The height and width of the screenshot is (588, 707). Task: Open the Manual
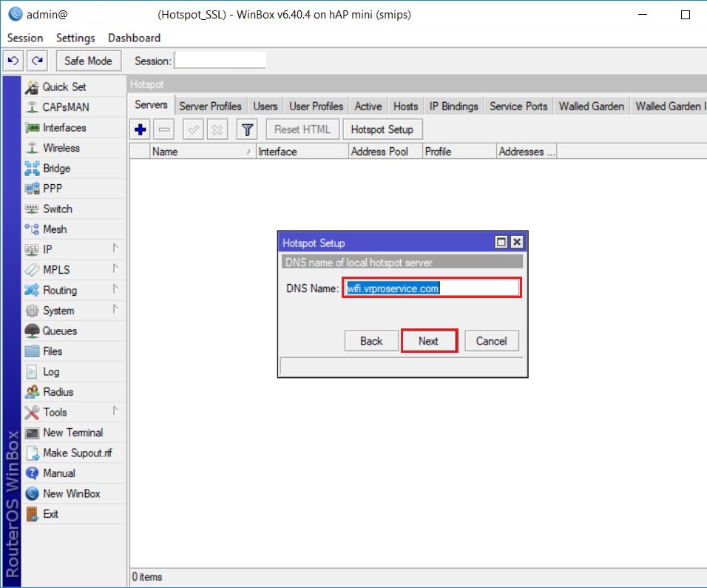tap(74, 473)
